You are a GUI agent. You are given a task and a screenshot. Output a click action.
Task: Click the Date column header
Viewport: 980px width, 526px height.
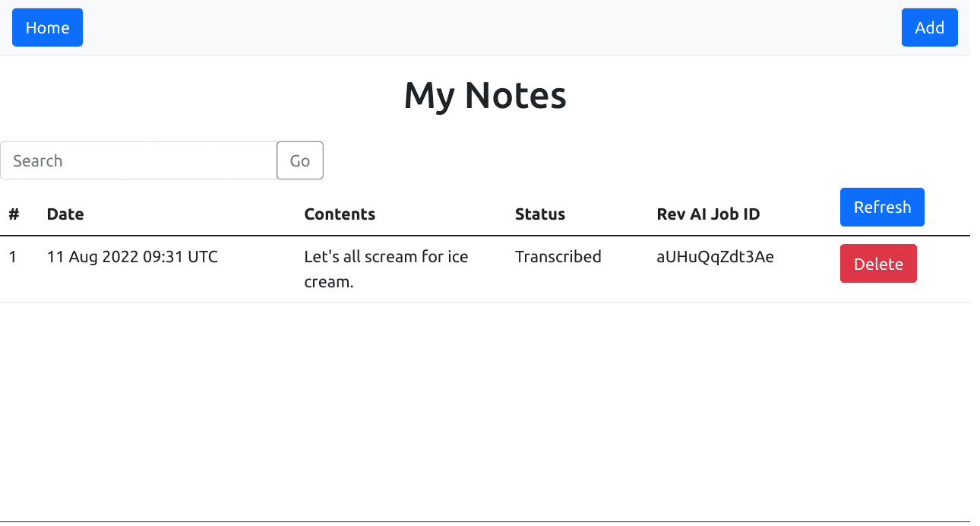[65, 214]
